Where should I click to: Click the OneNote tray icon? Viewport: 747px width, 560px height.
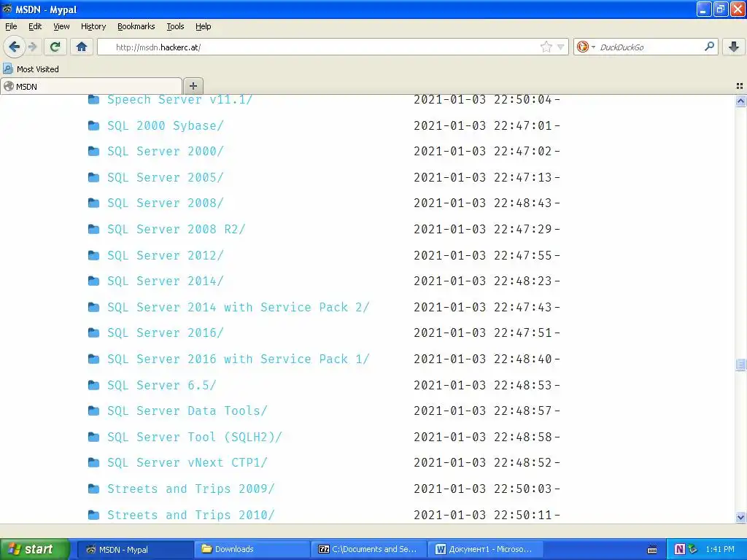click(679, 550)
